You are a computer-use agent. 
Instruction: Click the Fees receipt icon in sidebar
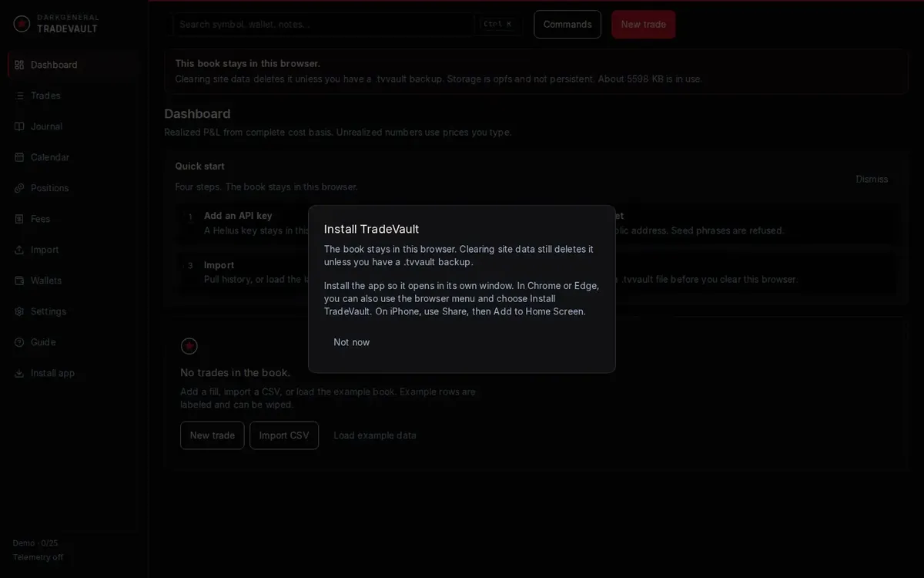click(19, 219)
